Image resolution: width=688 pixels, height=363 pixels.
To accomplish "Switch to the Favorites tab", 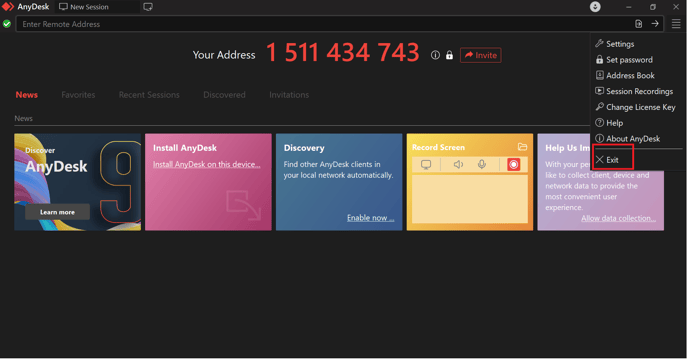I will point(78,95).
